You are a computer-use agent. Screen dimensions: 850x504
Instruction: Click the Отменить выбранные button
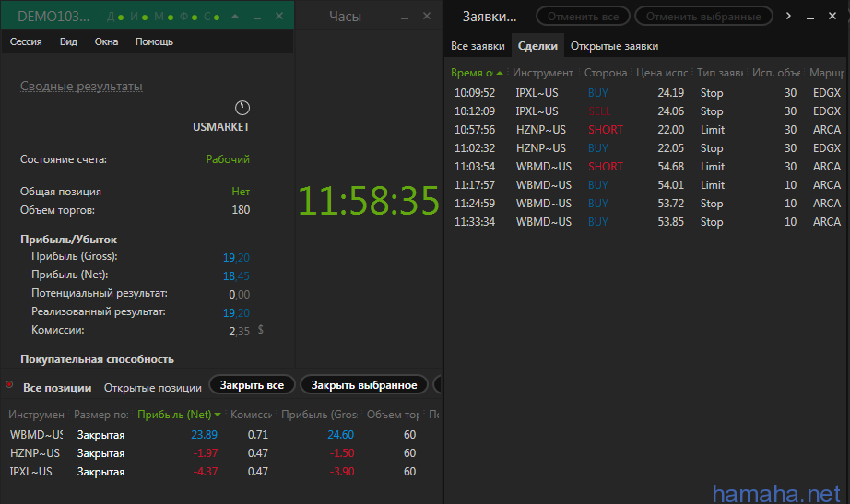pos(703,17)
